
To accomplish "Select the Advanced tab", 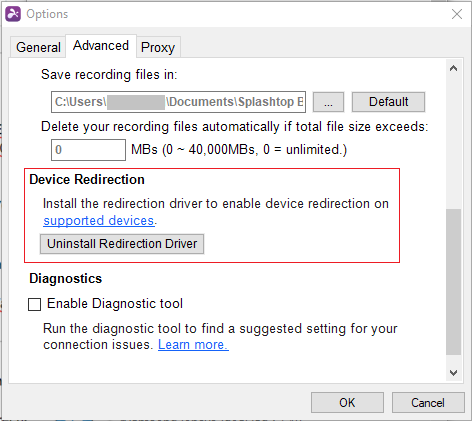I will coord(101,46).
